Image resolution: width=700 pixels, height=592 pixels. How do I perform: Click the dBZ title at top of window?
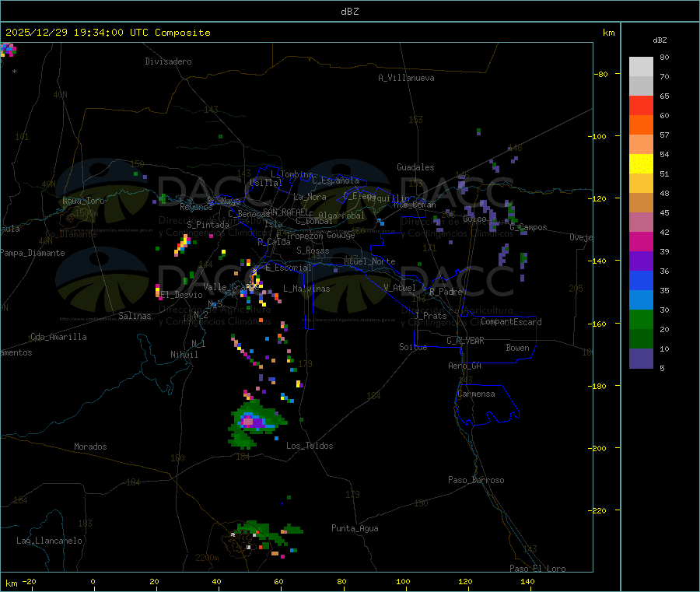point(349,12)
